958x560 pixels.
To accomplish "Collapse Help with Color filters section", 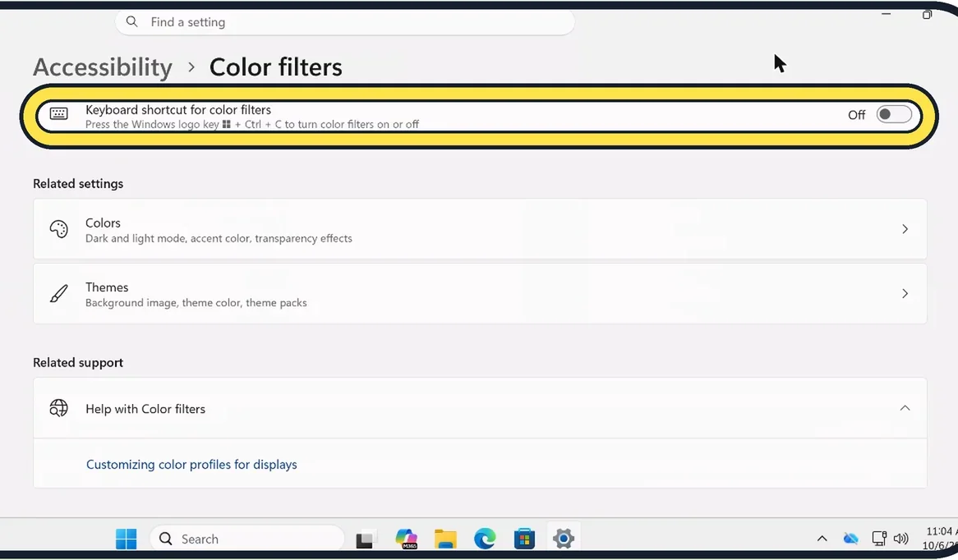I will click(905, 408).
